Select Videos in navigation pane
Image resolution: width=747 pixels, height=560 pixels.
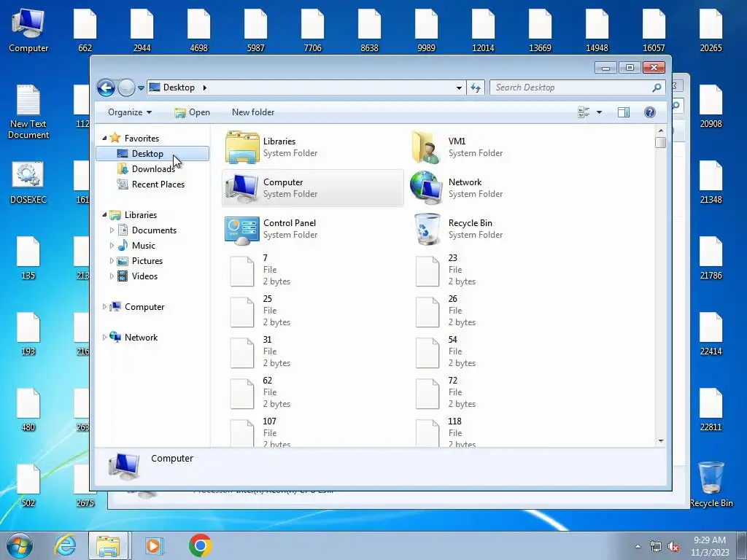tap(144, 276)
